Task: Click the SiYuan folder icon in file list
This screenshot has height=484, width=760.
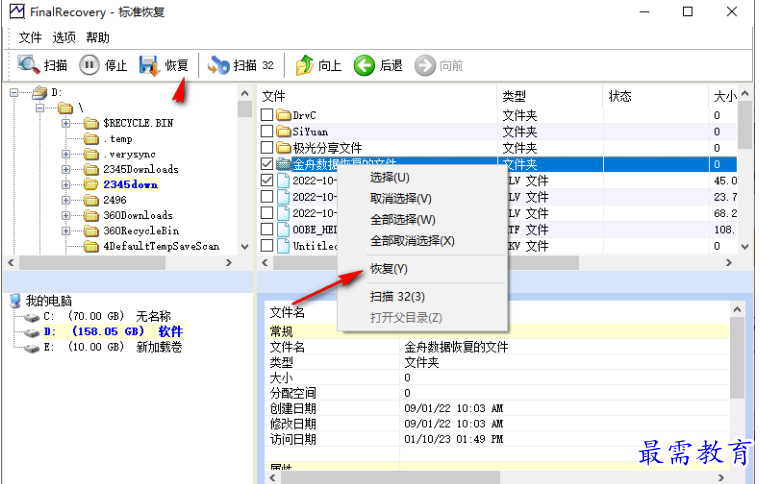Action: [x=284, y=131]
